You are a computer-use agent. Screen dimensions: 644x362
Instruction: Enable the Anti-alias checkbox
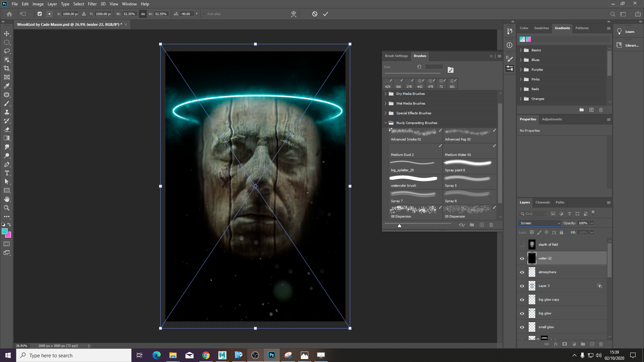click(204, 14)
